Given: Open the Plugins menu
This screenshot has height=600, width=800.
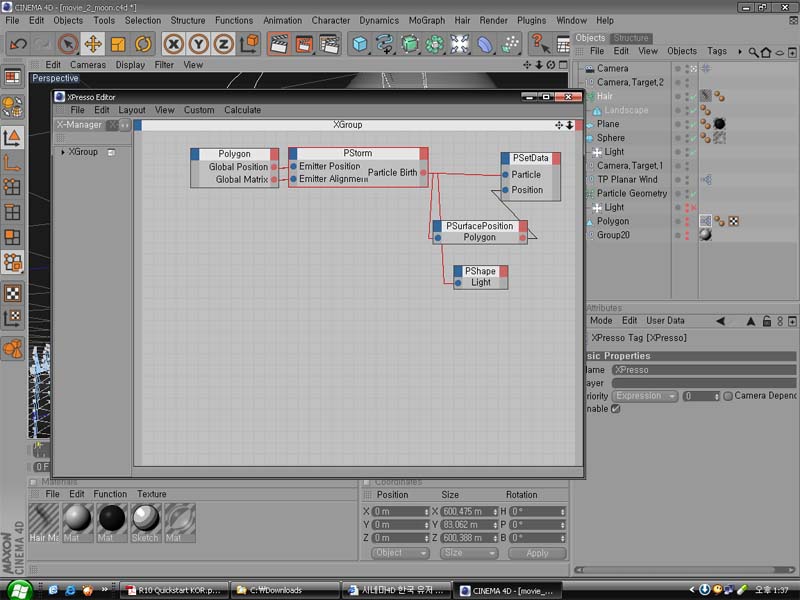Looking at the screenshot, I should [531, 20].
